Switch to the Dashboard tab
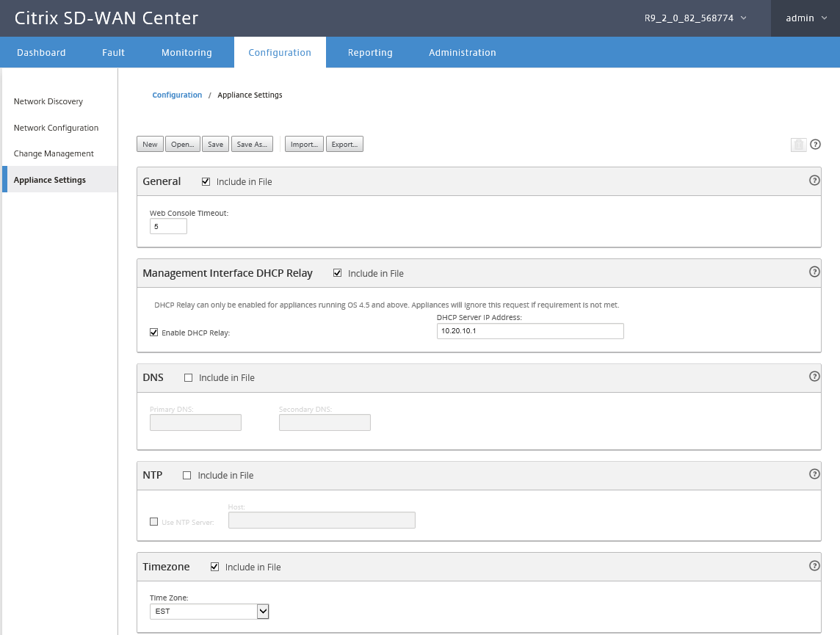 coord(41,52)
